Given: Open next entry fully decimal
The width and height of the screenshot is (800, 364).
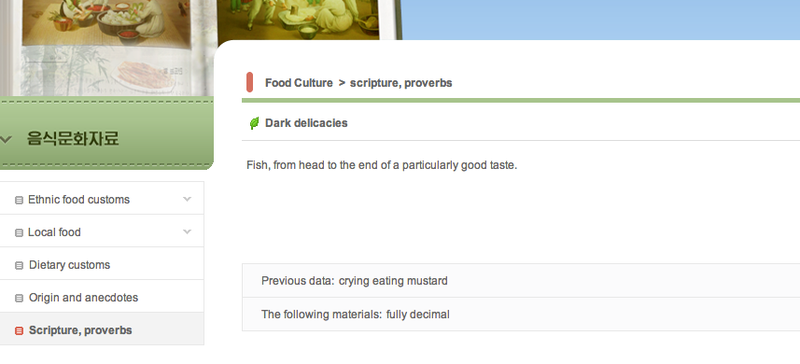Looking at the screenshot, I should click(417, 314).
